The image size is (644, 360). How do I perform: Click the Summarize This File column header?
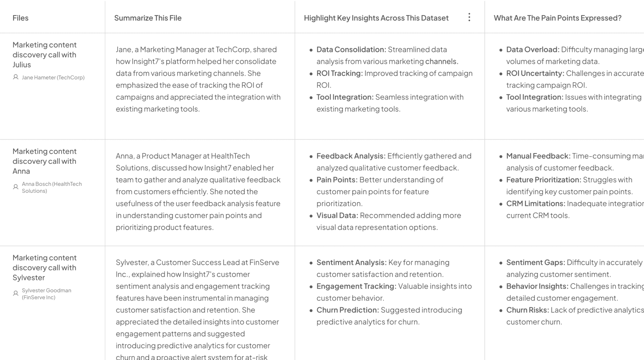coord(148,18)
